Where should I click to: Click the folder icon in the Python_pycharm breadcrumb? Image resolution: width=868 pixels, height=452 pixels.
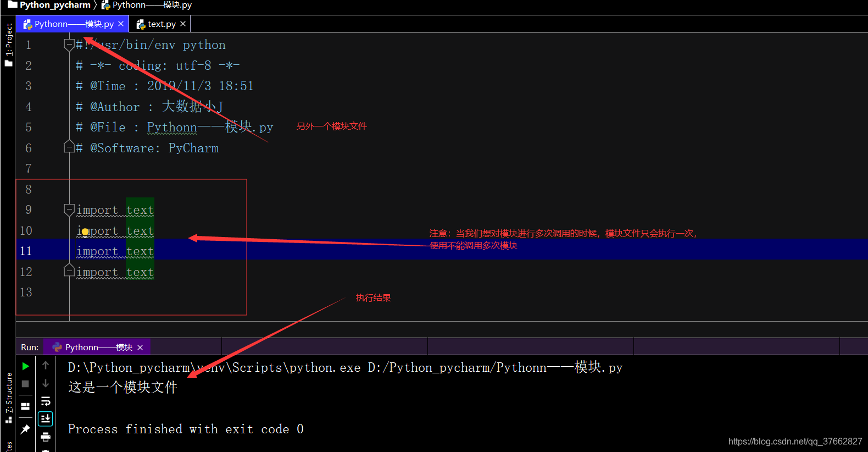(x=12, y=4)
